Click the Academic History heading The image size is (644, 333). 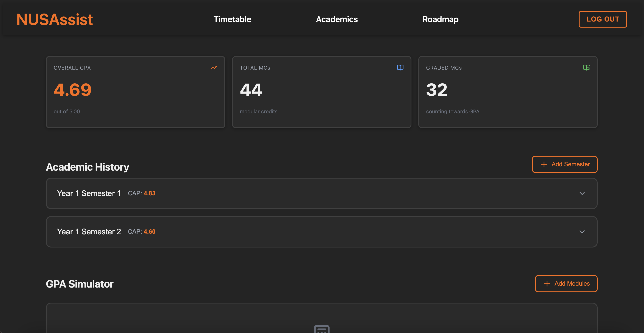[88, 167]
